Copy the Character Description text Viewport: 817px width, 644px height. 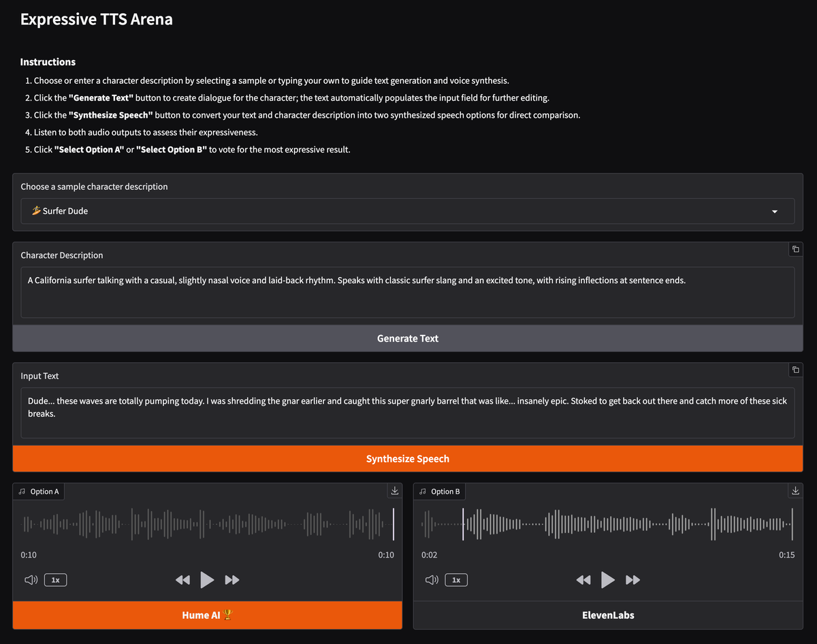coord(795,249)
